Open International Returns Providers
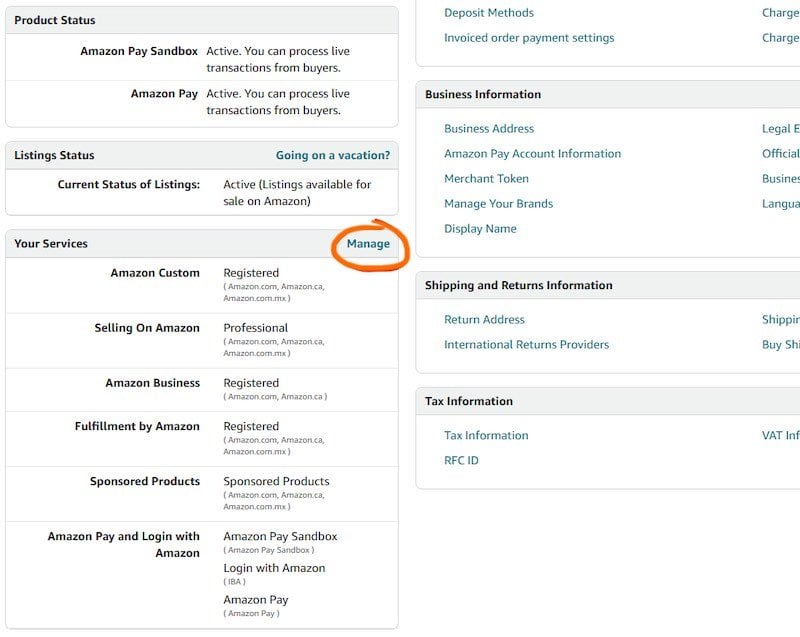Image resolution: width=800 pixels, height=637 pixels. tap(527, 344)
